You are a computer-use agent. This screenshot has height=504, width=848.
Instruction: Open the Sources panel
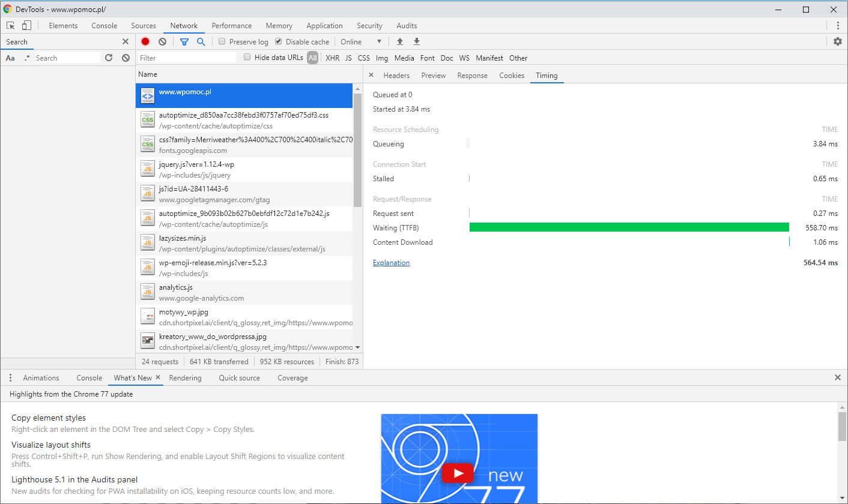click(x=144, y=26)
